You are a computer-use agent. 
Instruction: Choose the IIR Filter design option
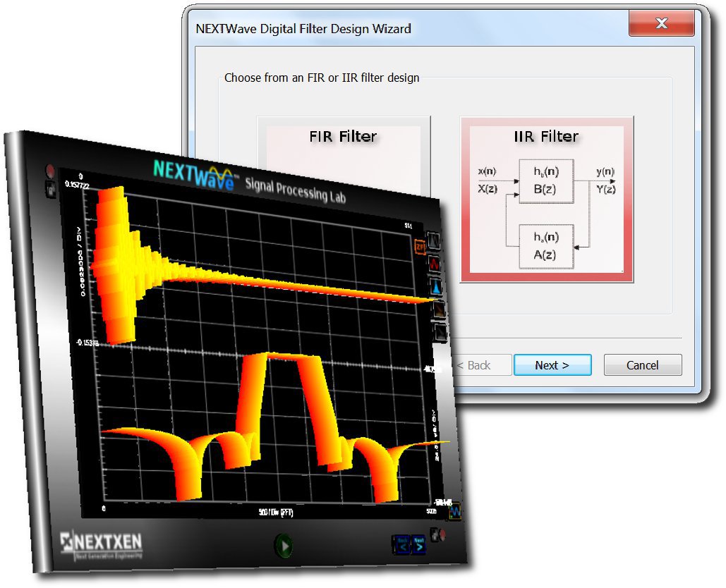click(546, 200)
